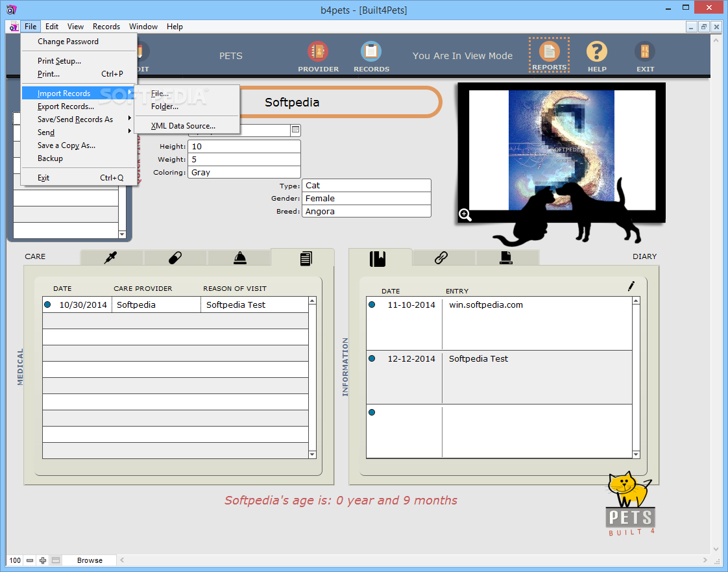Image resolution: width=728 pixels, height=572 pixels.
Task: Select the book diary tab
Action: [378, 258]
